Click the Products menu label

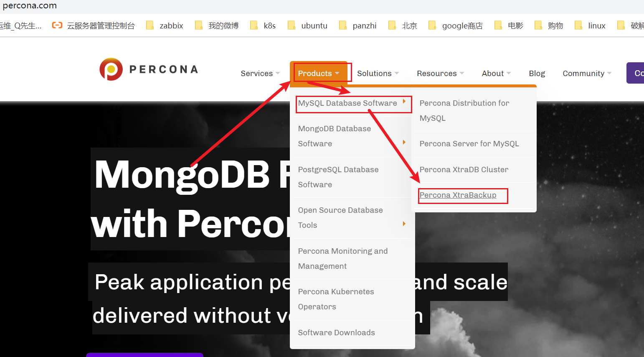pyautogui.click(x=315, y=73)
